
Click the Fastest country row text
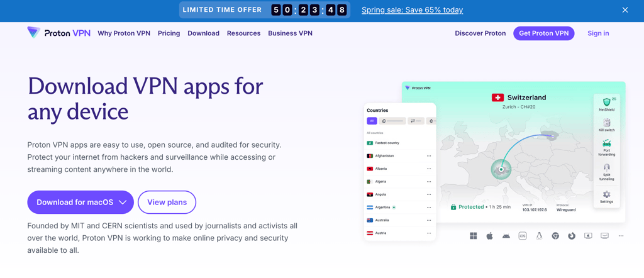pyautogui.click(x=387, y=143)
